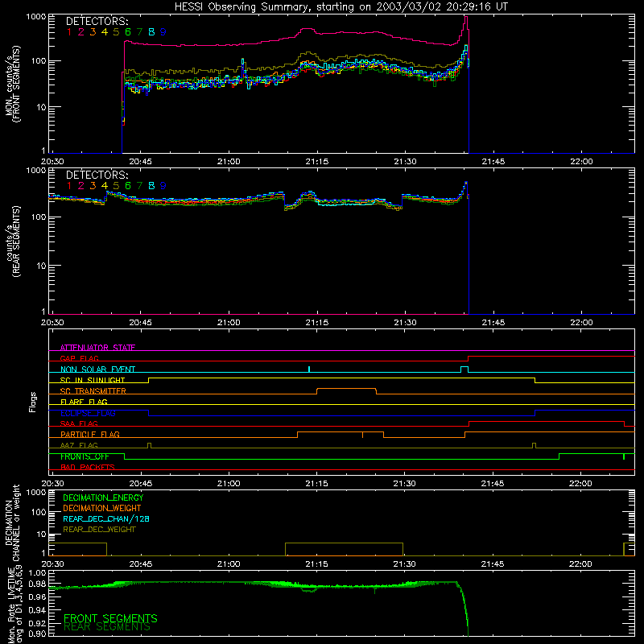This screenshot has height=644, width=644.
Task: Click the 0.94 tick of livetime plot
Action: click(37, 610)
